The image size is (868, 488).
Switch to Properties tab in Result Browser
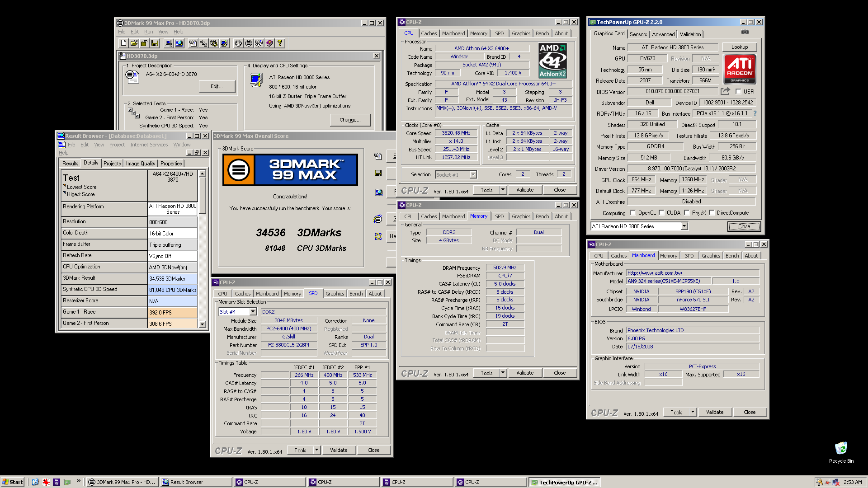pos(171,164)
